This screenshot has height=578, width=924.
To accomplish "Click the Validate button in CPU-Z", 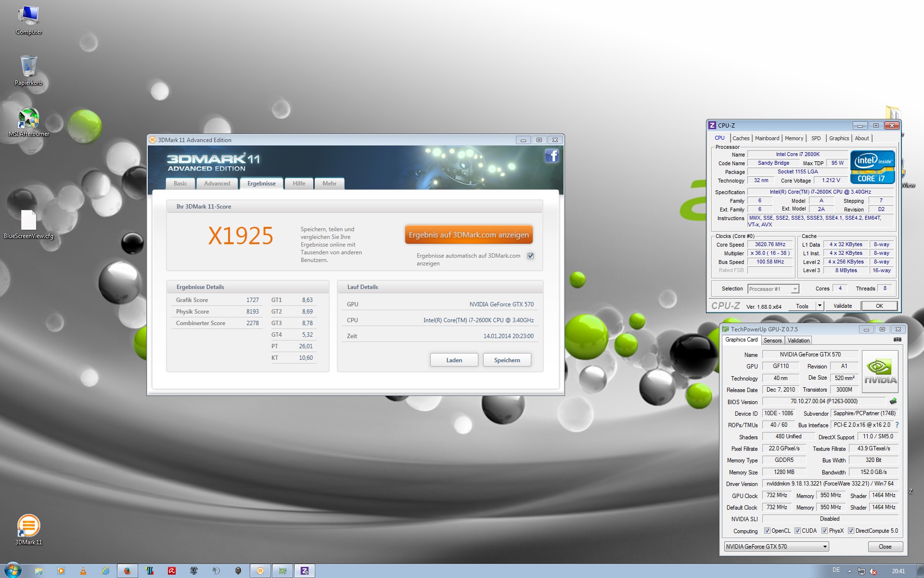I will click(842, 306).
